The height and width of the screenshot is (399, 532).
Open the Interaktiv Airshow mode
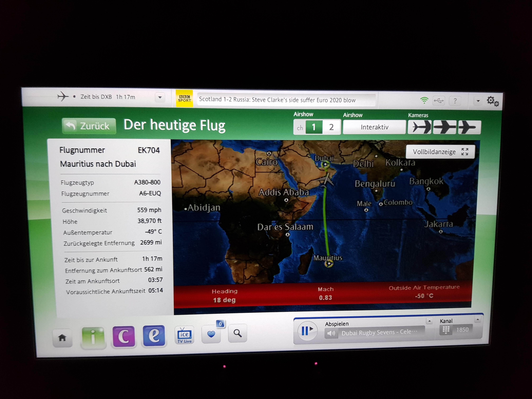point(374,127)
